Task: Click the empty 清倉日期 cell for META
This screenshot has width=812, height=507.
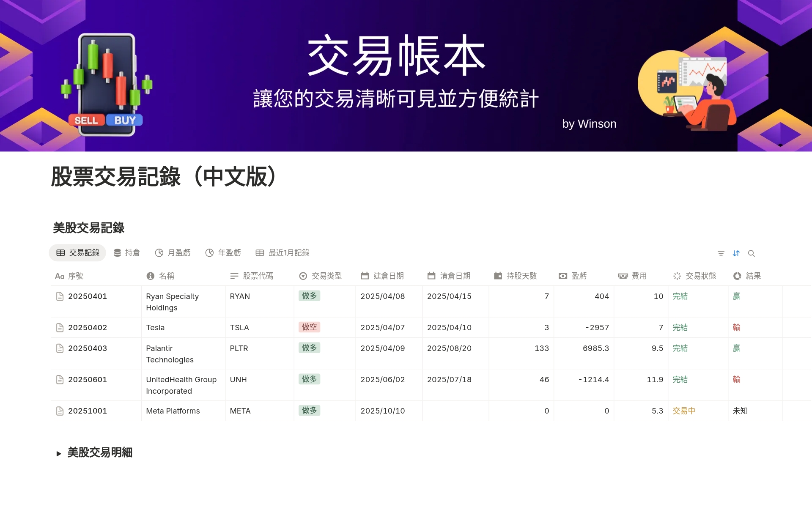Action: pyautogui.click(x=455, y=411)
